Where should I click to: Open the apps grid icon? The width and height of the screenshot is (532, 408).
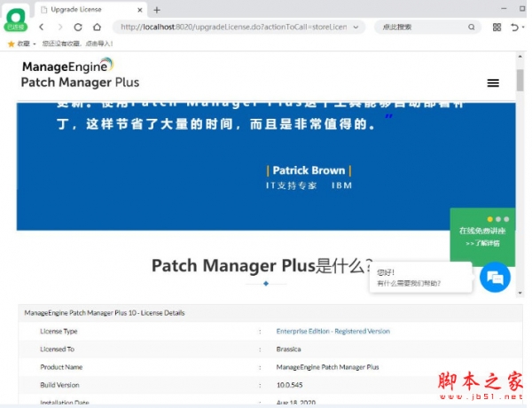pyautogui.click(x=497, y=27)
